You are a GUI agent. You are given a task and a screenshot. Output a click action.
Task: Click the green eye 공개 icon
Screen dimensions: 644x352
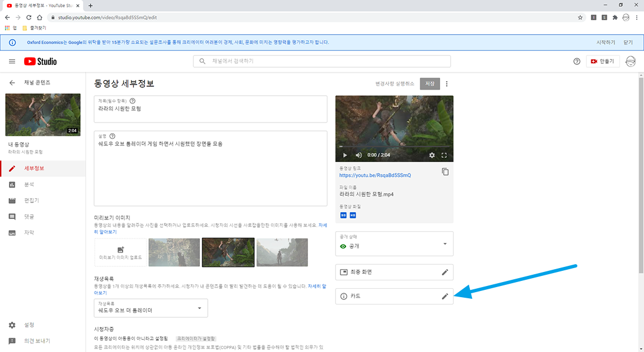tap(343, 246)
